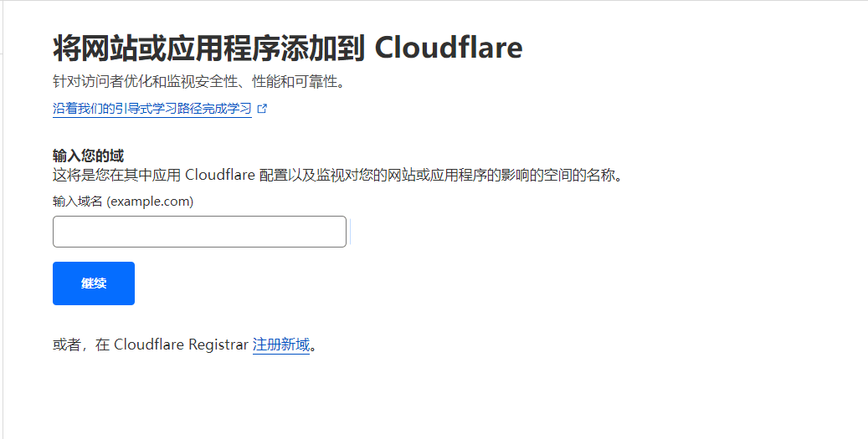Viewport: 868px width, 439px height.
Task: Click the 或者，在 text before Cloudflare Registrar
Action: 81,345
